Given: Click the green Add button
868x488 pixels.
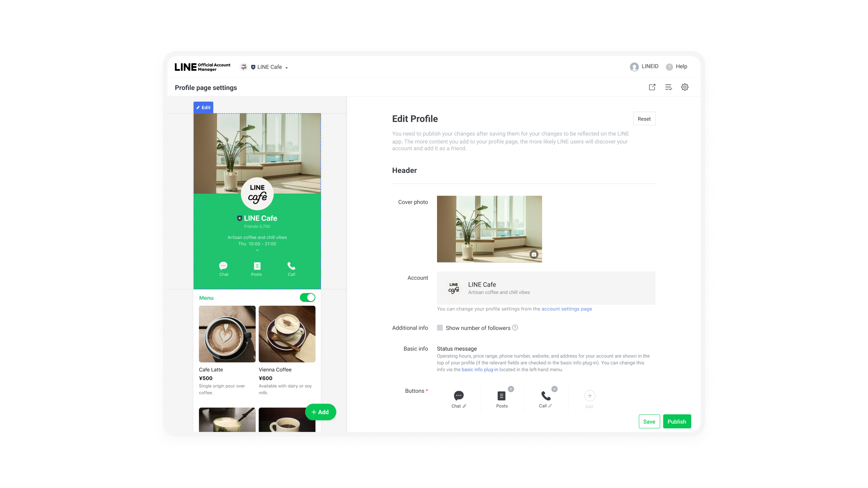Looking at the screenshot, I should click(x=320, y=412).
